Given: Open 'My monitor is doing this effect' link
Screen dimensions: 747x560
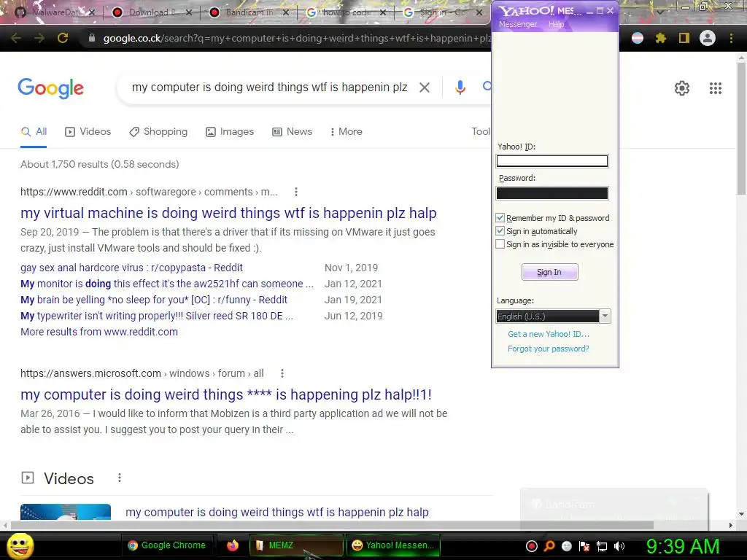Looking at the screenshot, I should 167,284.
